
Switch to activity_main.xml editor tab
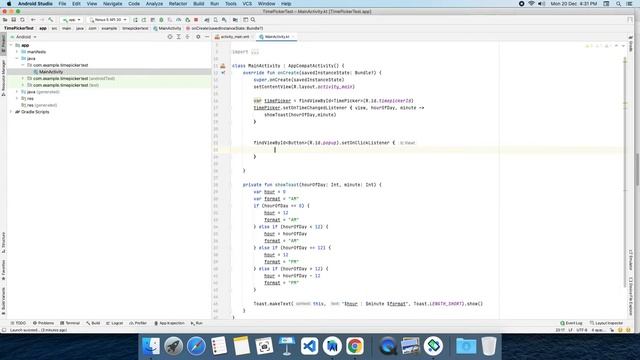click(x=233, y=37)
